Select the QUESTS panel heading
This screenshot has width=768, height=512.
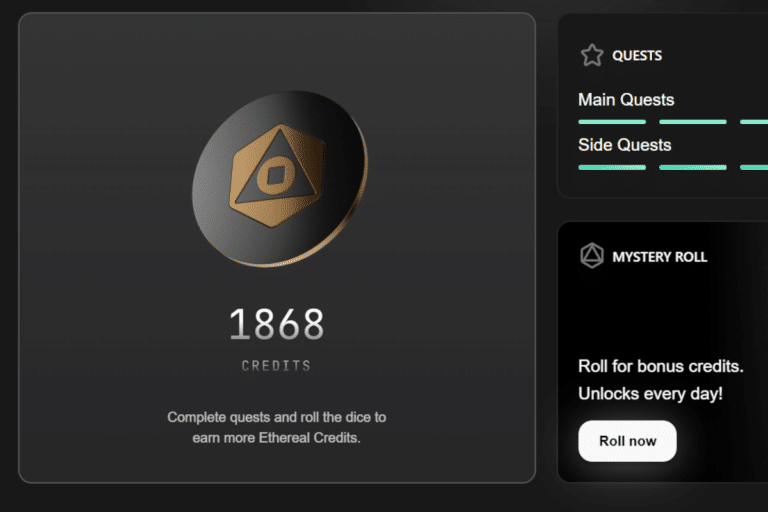tap(637, 56)
